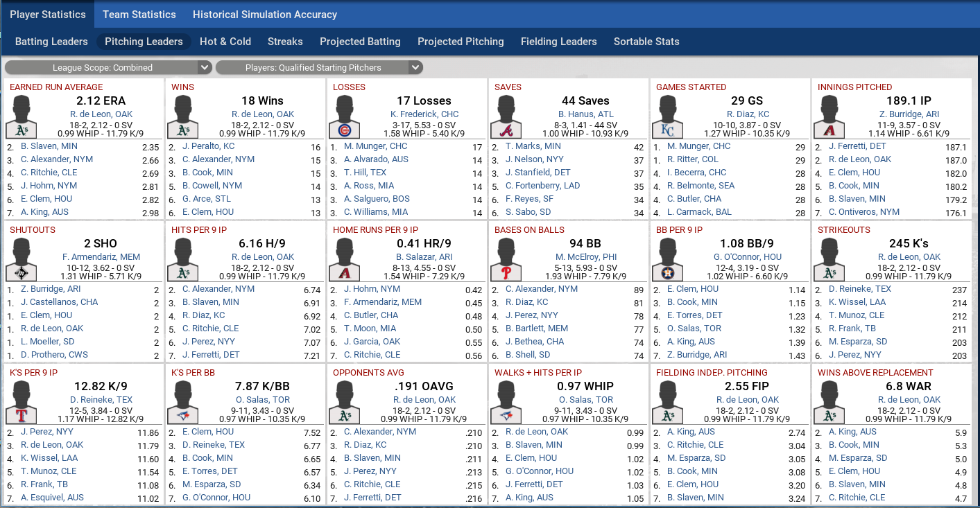
Task: Go to the Fielding Leaders sub-tab
Action: [558, 42]
